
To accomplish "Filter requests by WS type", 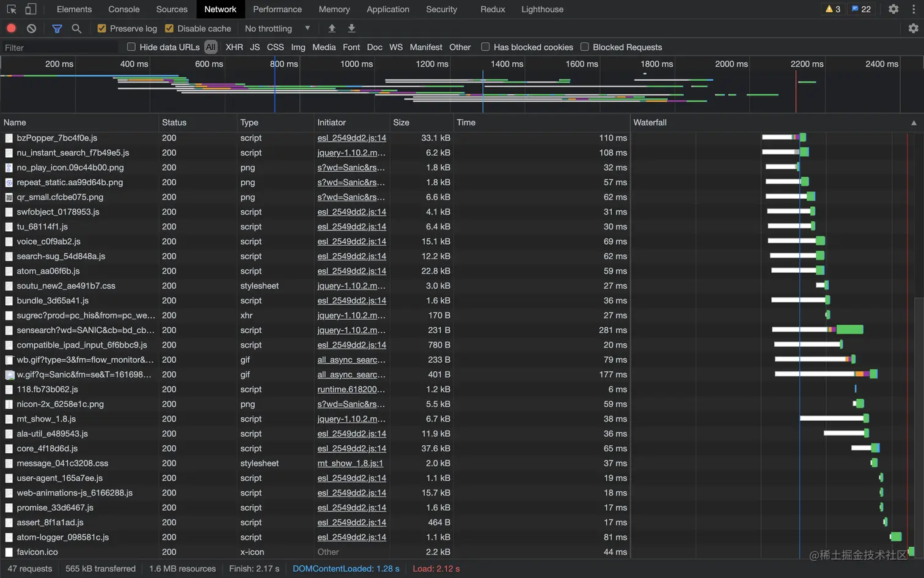I will click(396, 47).
